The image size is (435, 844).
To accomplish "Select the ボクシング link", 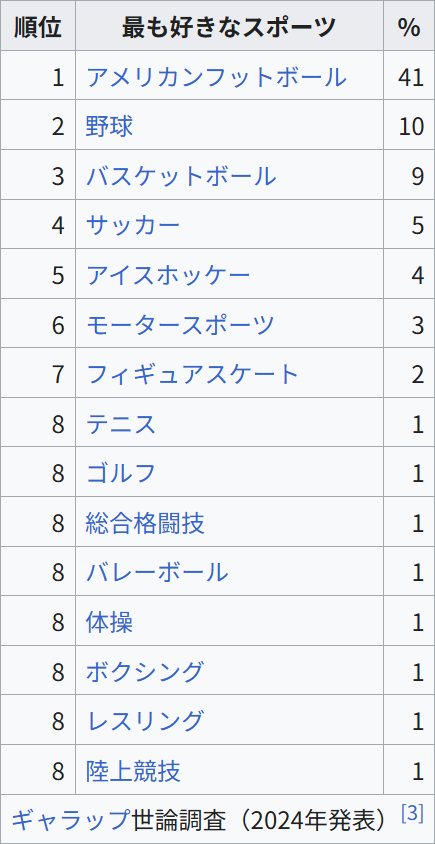I will pyautogui.click(x=145, y=672).
